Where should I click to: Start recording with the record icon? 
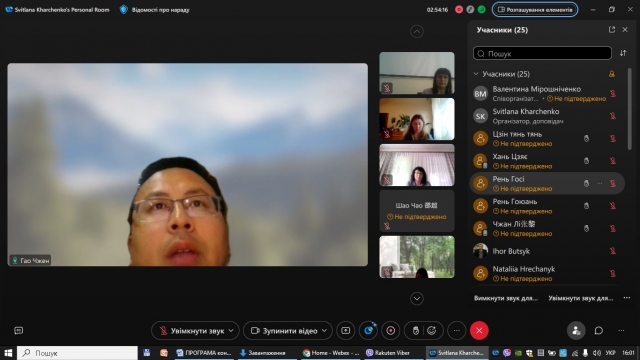click(391, 331)
